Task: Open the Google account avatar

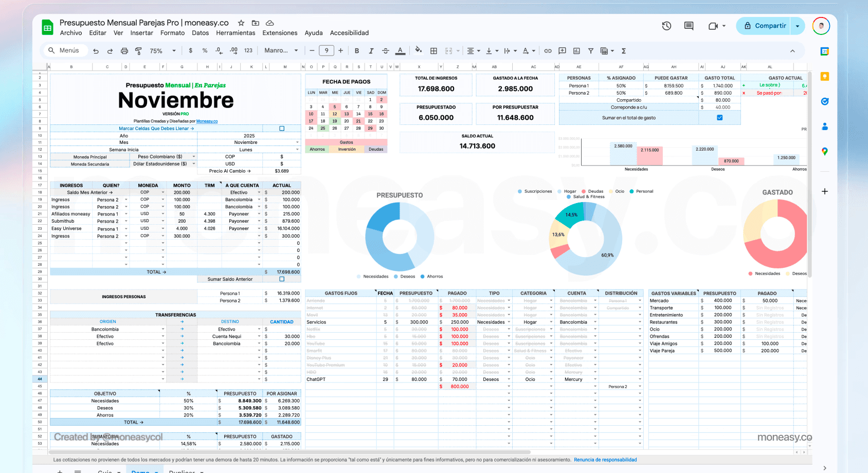Action: 821,26
